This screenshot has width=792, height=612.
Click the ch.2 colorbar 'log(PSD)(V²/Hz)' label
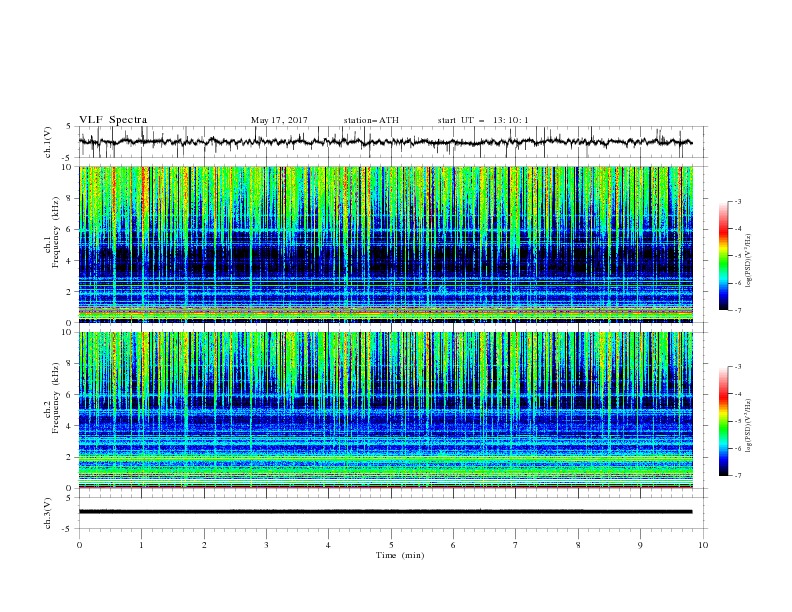pyautogui.click(x=749, y=426)
